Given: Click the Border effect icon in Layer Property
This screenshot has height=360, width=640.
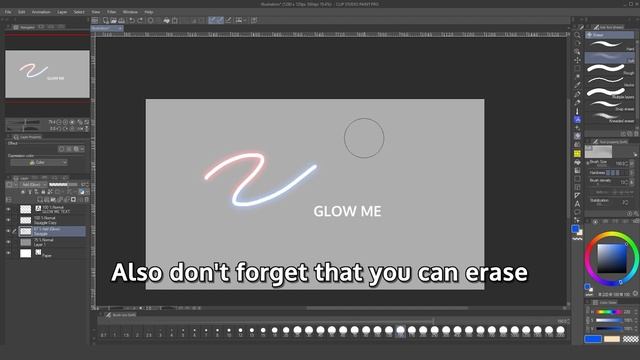Looking at the screenshot, I should tap(62, 149).
